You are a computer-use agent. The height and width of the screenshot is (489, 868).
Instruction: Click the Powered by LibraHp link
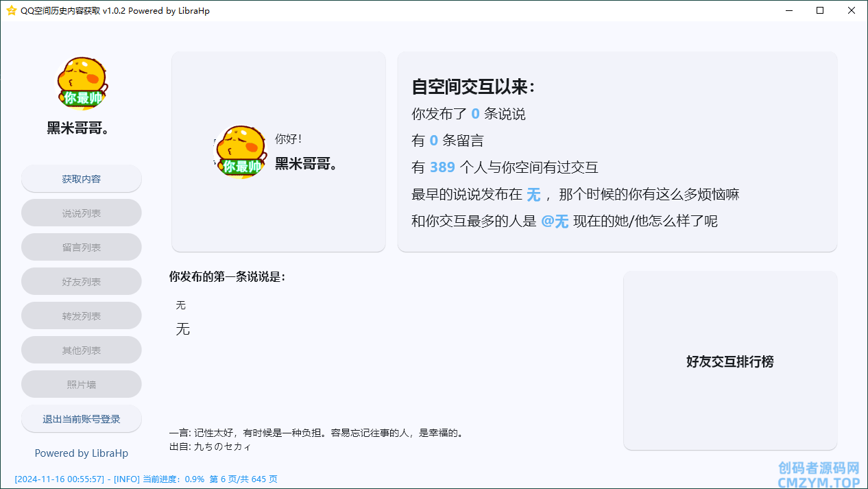(82, 453)
